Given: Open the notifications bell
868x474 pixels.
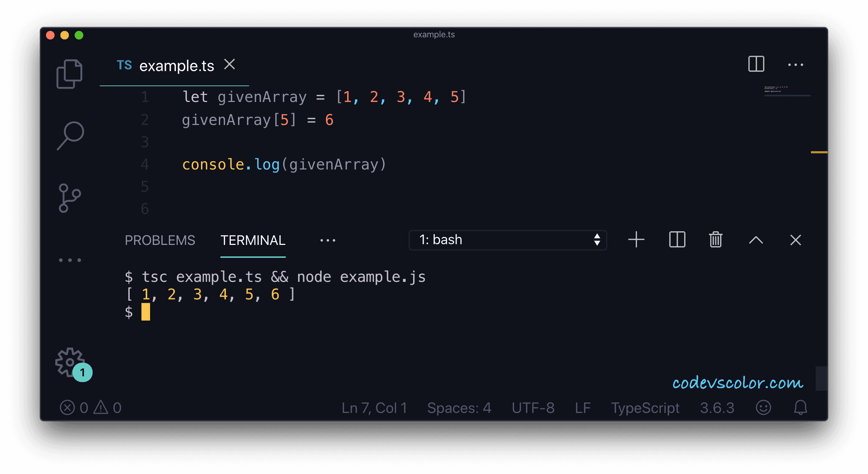Looking at the screenshot, I should click(x=801, y=408).
